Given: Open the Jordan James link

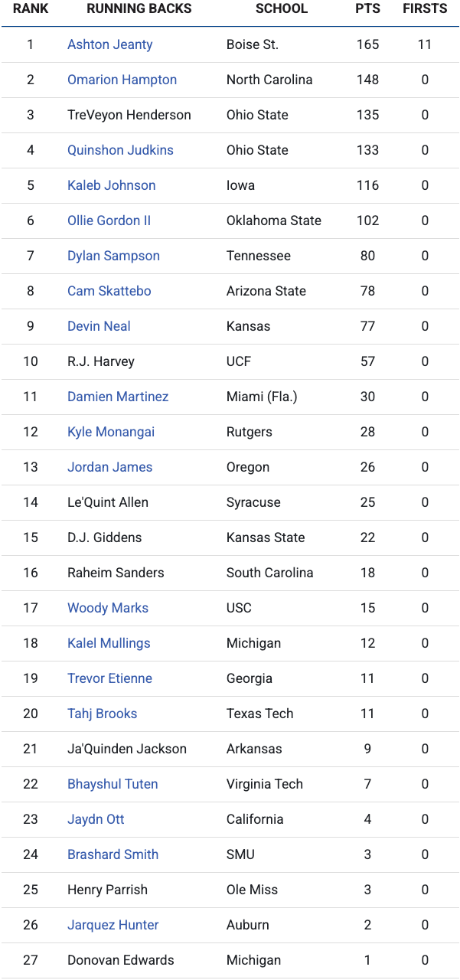Looking at the screenshot, I should click(x=109, y=467).
